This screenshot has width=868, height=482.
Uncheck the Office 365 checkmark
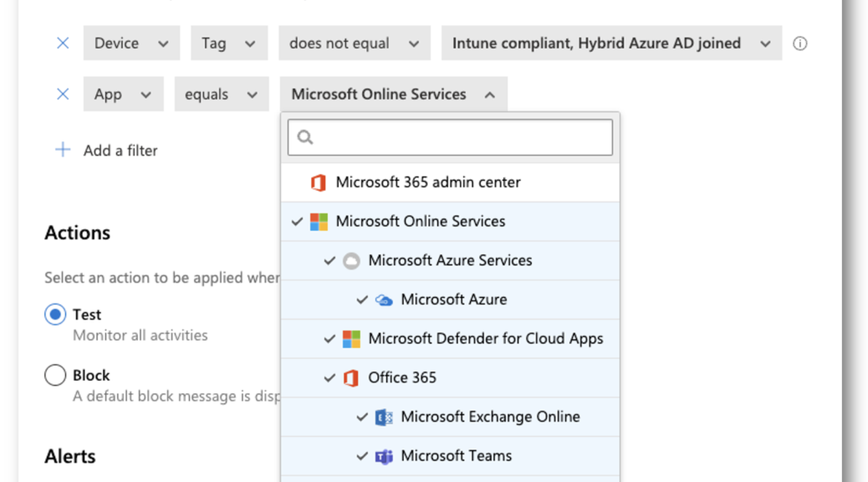330,378
